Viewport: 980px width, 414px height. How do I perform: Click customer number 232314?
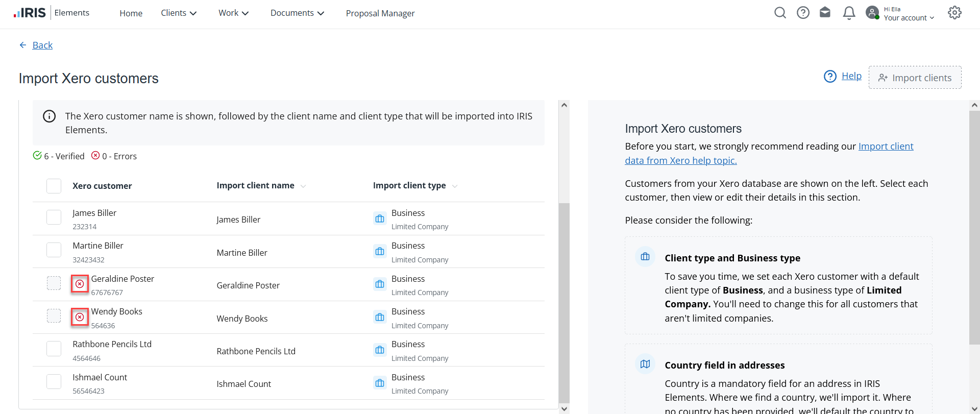[84, 227]
